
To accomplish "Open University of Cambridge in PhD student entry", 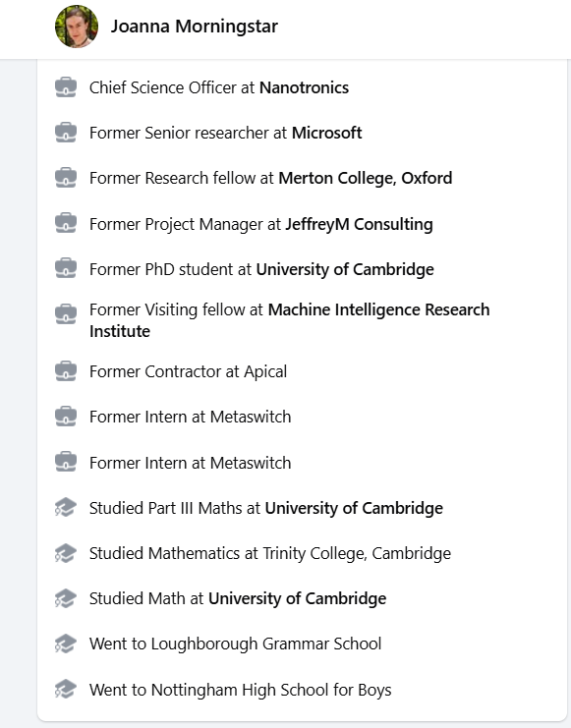I will [345, 269].
